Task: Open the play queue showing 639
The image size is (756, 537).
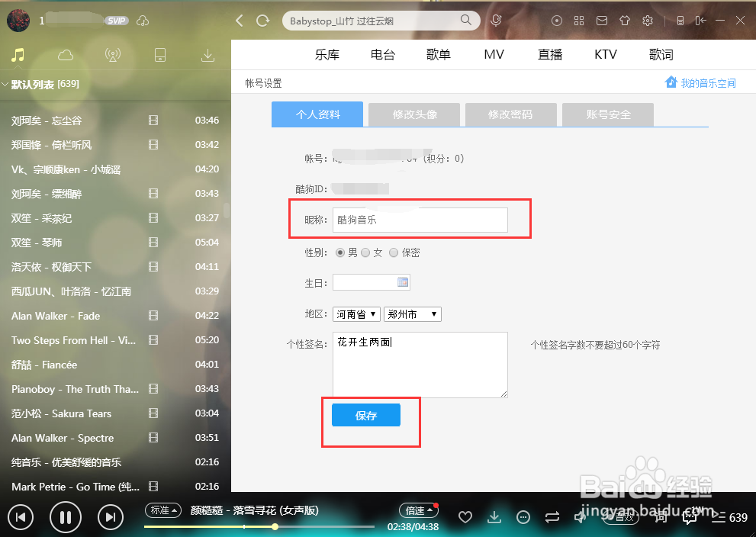Action: coord(729,517)
